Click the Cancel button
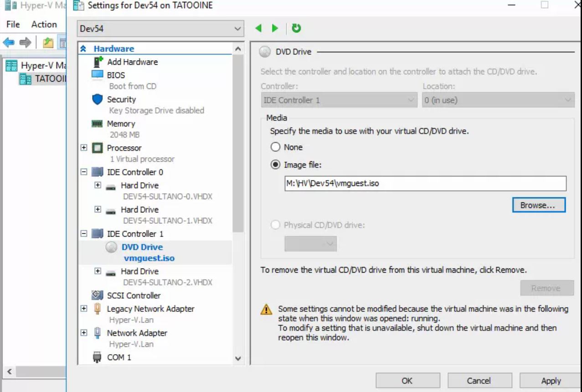 point(479,381)
